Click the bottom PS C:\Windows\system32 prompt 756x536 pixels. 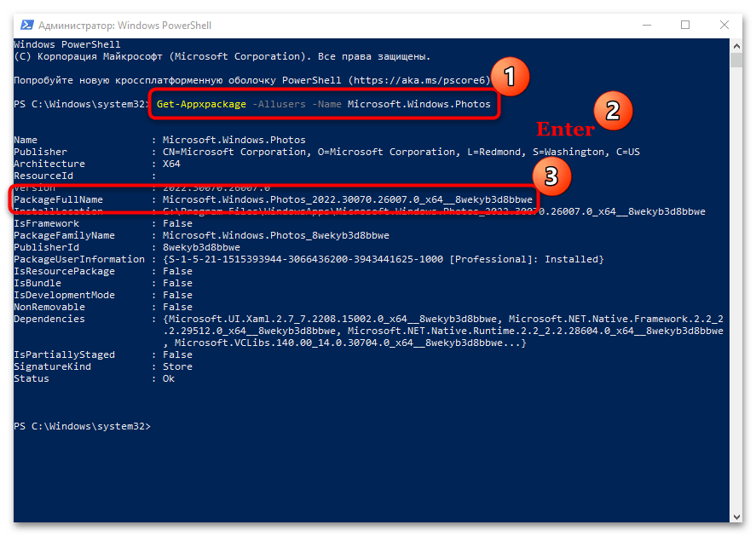coord(82,426)
